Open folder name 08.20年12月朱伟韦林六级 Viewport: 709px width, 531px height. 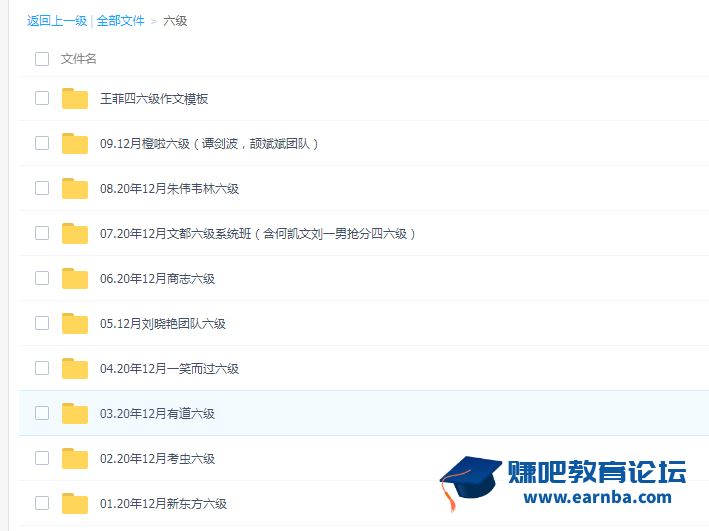click(x=170, y=189)
